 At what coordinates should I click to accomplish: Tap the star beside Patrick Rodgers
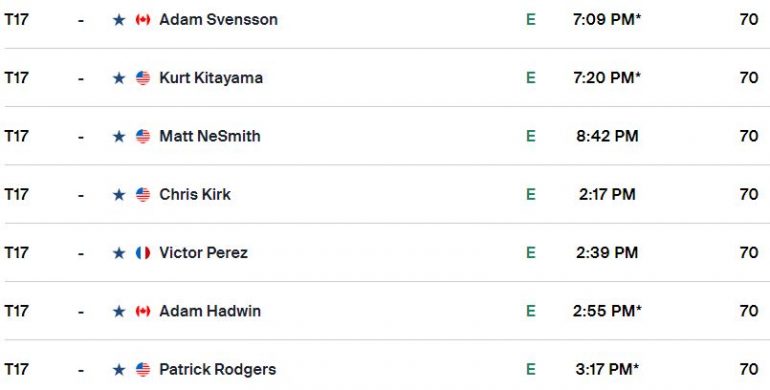[x=119, y=370]
